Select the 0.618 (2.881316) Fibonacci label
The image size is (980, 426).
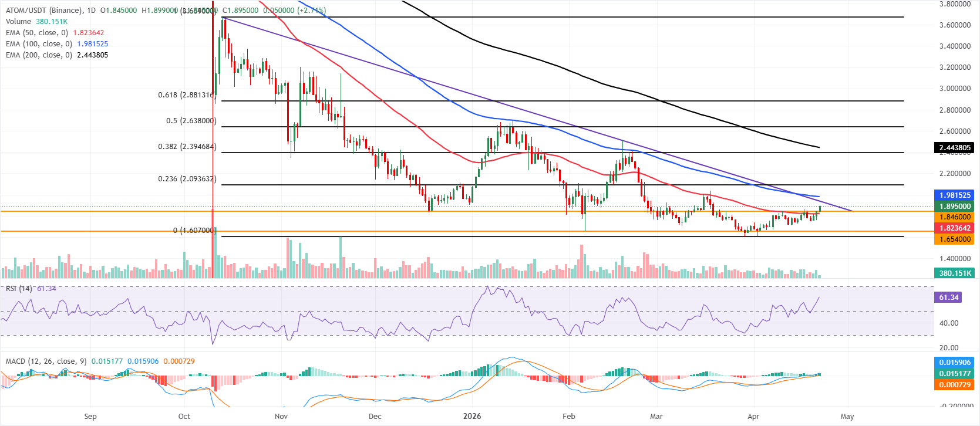click(x=187, y=95)
